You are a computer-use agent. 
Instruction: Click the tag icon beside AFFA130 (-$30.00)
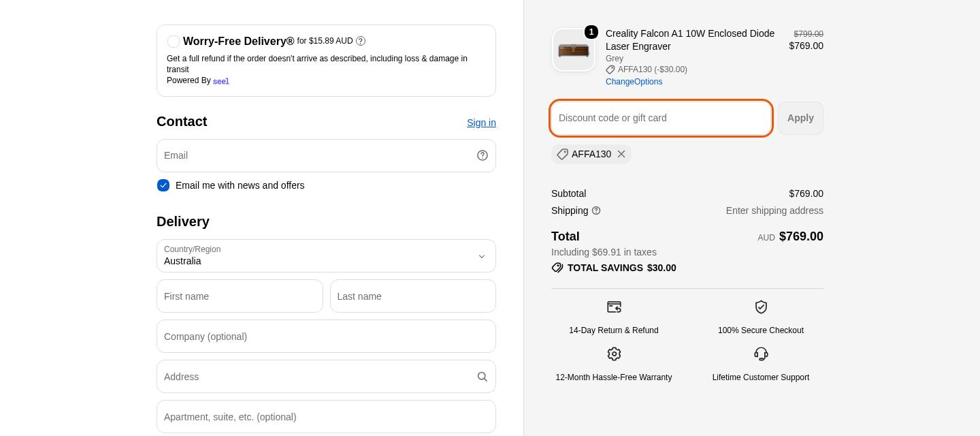pyautogui.click(x=610, y=69)
